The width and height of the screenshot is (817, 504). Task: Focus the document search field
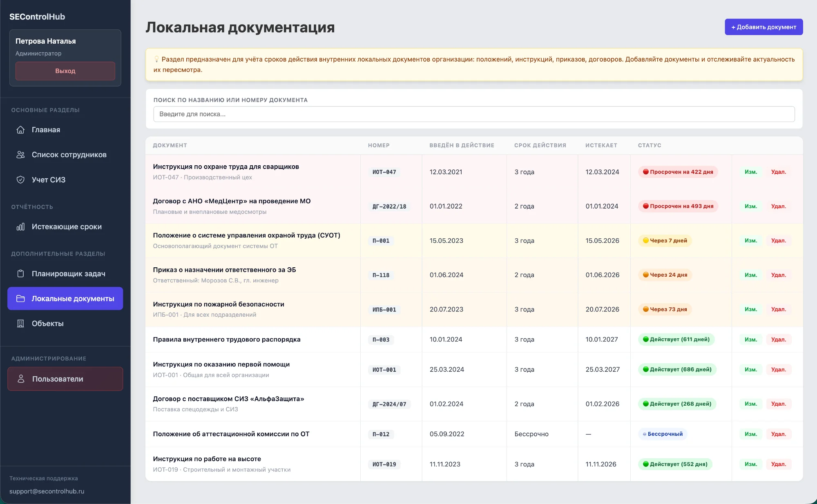(474, 114)
